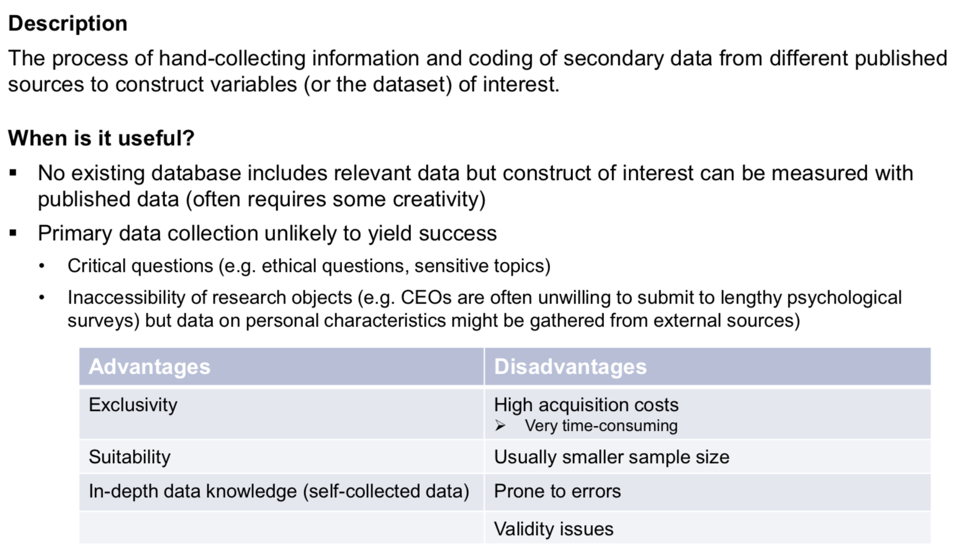This screenshot has height=560, width=956.
Task: Click the Primary data collection bullet text
Action: click(267, 233)
